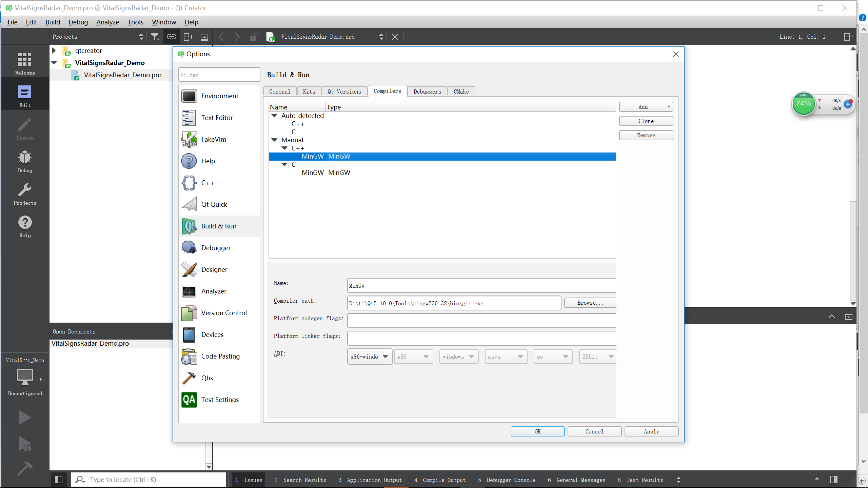Image resolution: width=868 pixels, height=488 pixels.
Task: Toggle synchronize with editor link icon
Action: point(172,37)
